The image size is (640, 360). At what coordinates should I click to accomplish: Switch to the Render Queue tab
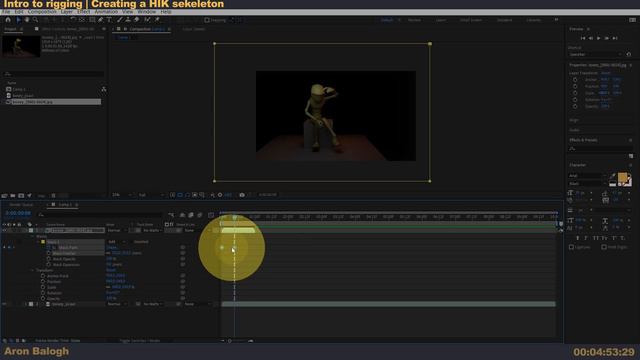click(x=21, y=204)
